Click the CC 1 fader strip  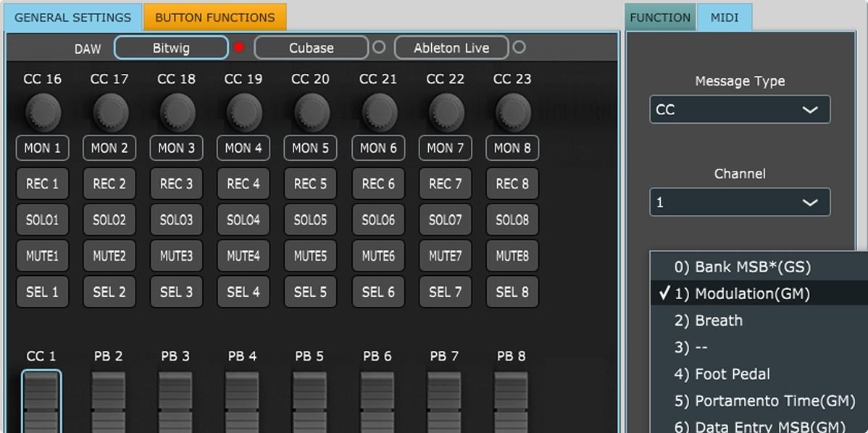point(42,398)
